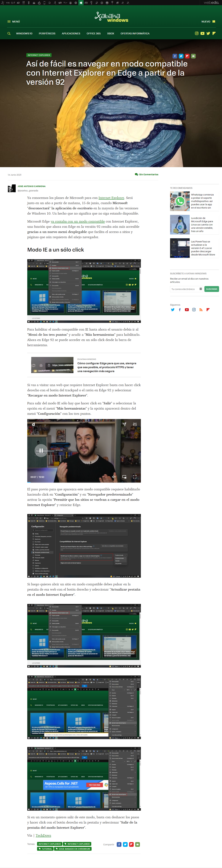The width and height of the screenshot is (222, 868).
Task: Open the 'Cómo configurar Edge' HTTPS related article
Action: coord(107,367)
